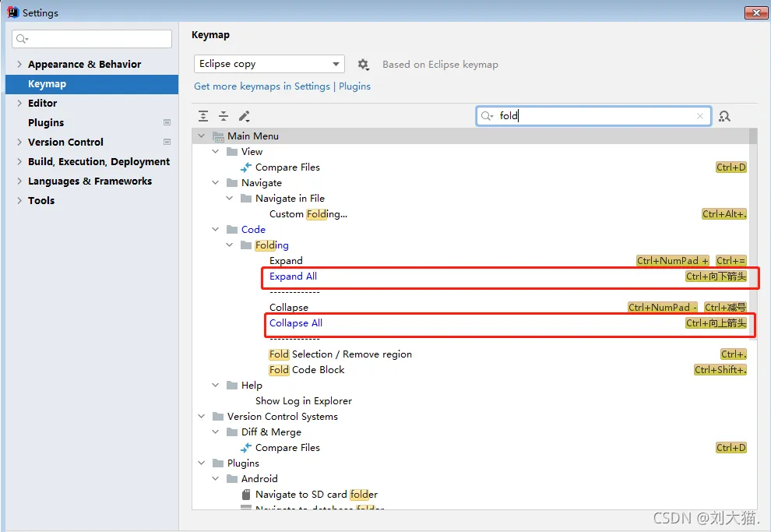Screen dimensions: 771x532
Task: Click Plugins project-level indicator icon
Action: pos(167,122)
